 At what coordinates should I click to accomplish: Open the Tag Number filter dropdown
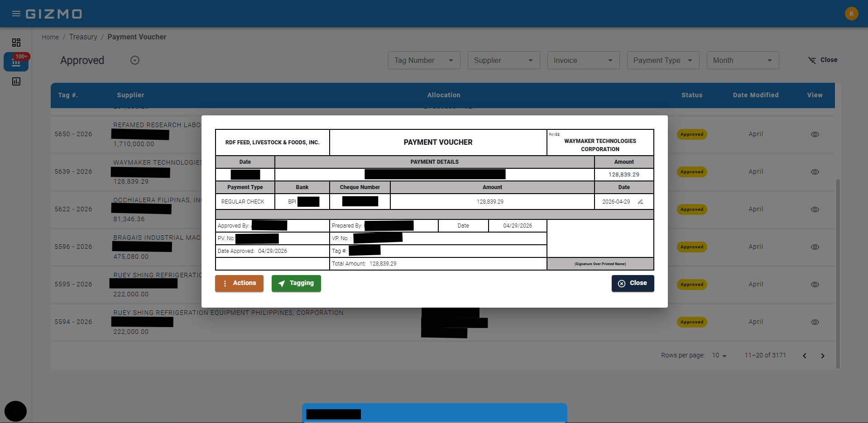424,60
